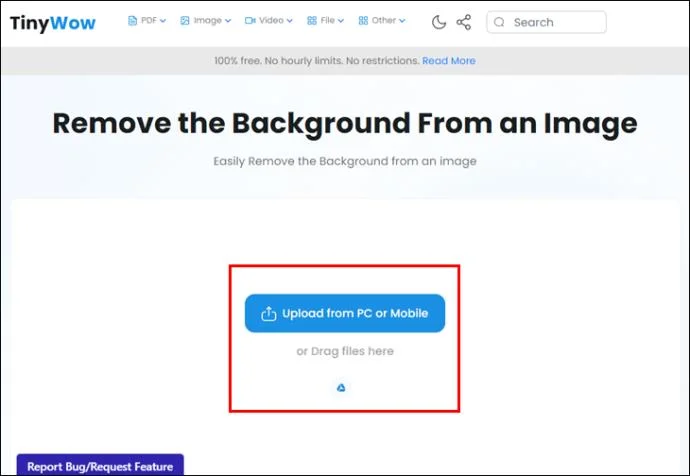Go to the TinyWow home logo

[52, 23]
